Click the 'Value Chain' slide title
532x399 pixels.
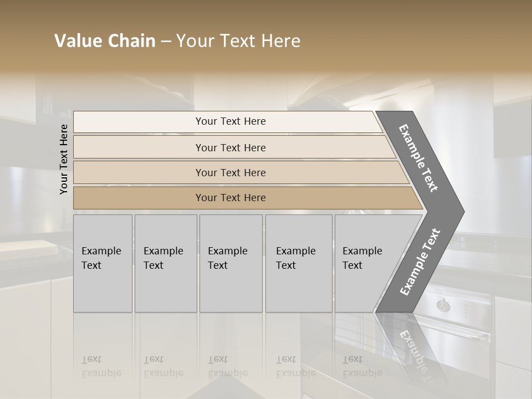tap(105, 41)
